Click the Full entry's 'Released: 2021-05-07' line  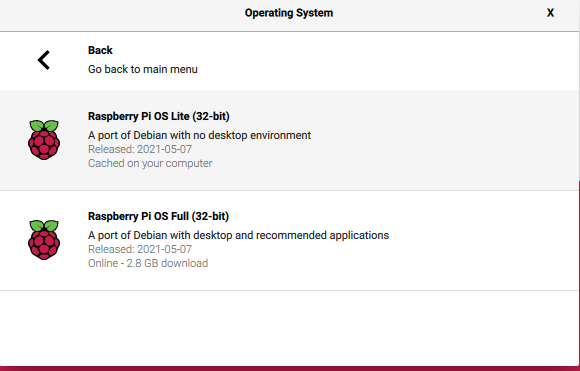140,249
